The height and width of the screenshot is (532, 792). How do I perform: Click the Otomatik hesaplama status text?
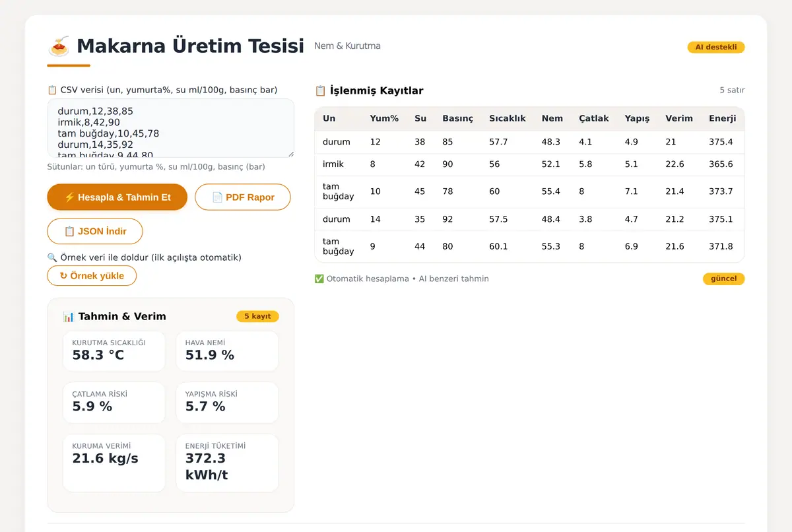click(402, 279)
